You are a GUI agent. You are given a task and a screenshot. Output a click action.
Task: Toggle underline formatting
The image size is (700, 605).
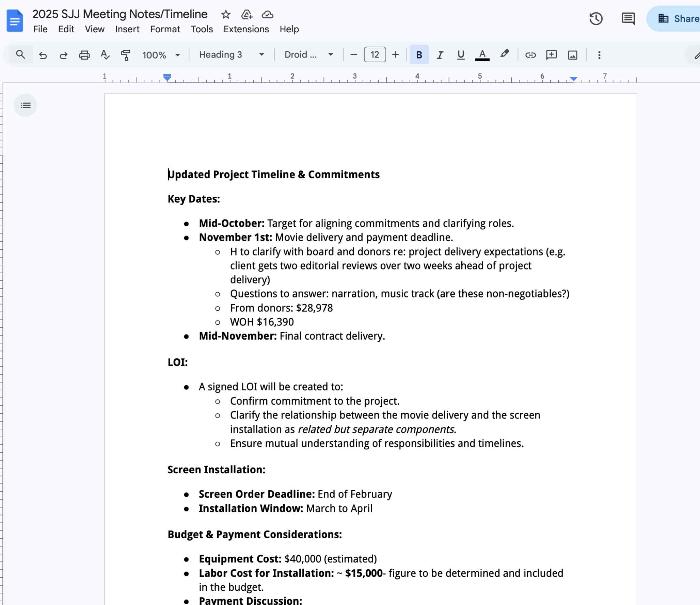(461, 55)
